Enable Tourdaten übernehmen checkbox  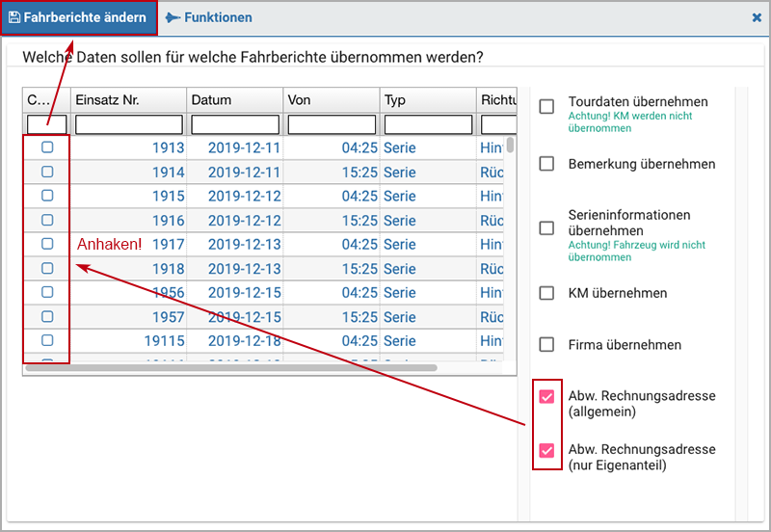546,106
